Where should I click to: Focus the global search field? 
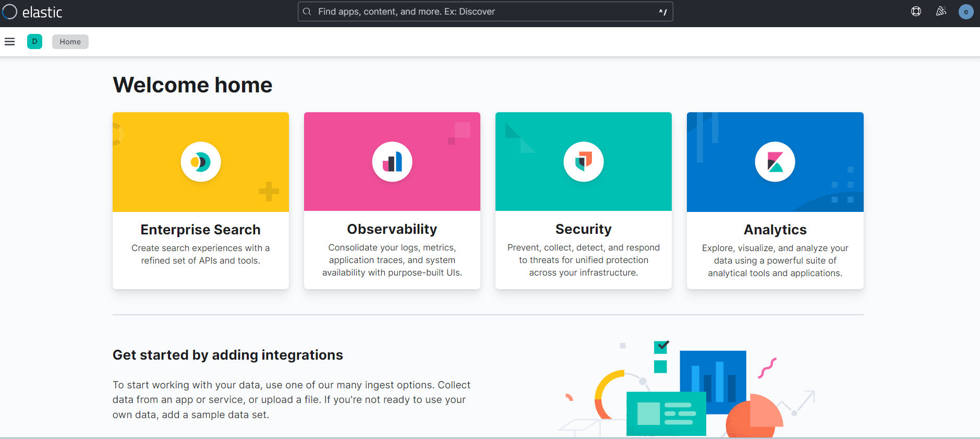click(x=480, y=11)
